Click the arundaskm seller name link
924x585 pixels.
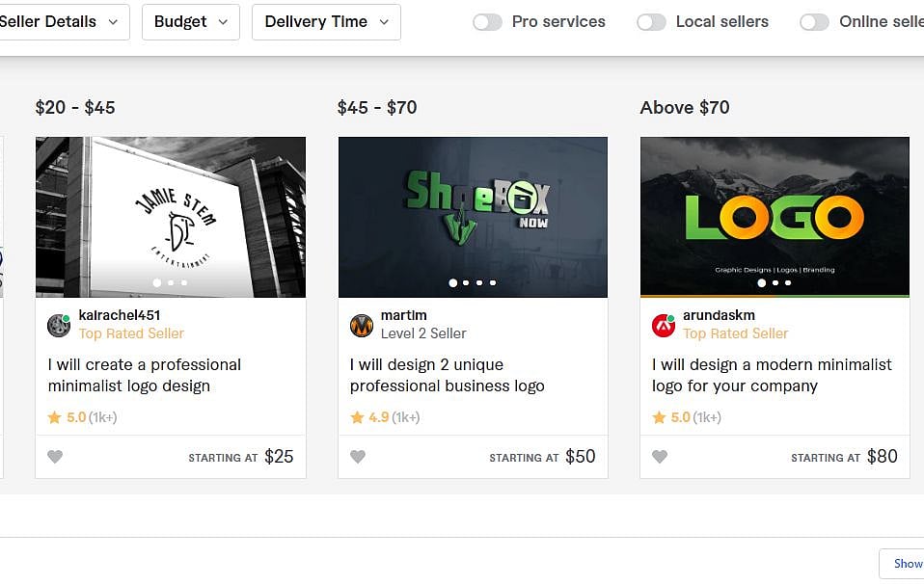pyautogui.click(x=719, y=315)
